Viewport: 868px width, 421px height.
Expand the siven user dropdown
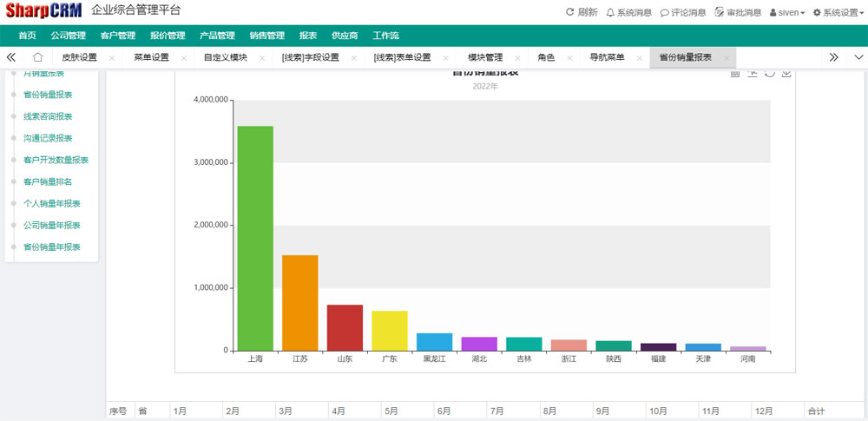pos(787,12)
